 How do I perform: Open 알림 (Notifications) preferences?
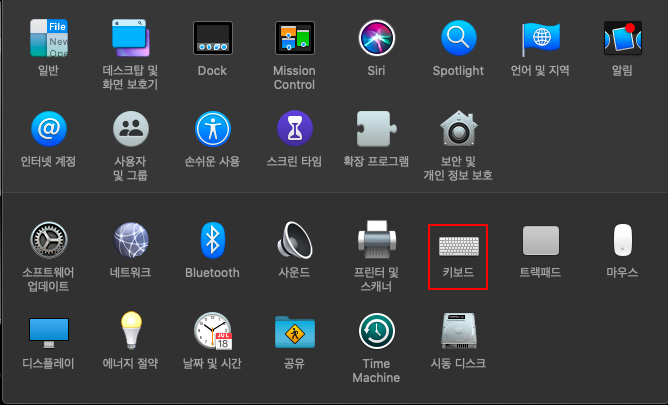[622, 38]
